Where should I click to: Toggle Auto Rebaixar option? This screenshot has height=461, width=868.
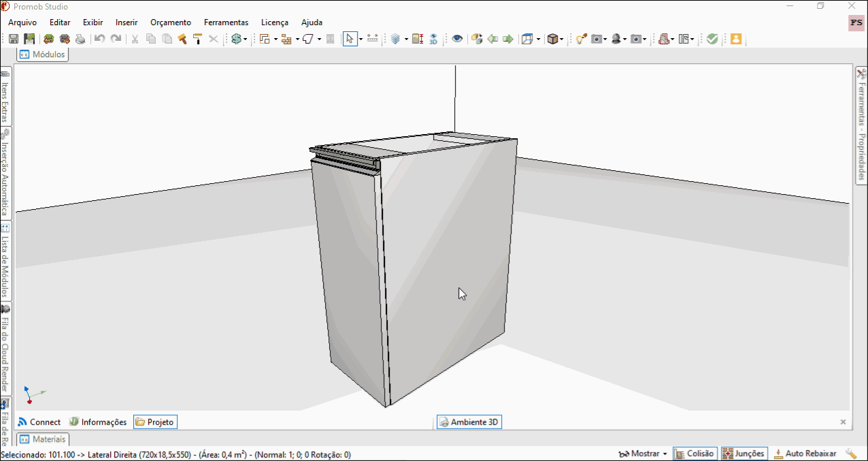pyautogui.click(x=805, y=454)
